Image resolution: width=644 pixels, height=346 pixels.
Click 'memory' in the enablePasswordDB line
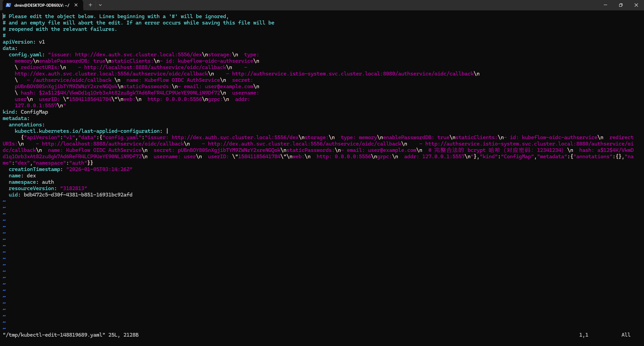point(24,61)
